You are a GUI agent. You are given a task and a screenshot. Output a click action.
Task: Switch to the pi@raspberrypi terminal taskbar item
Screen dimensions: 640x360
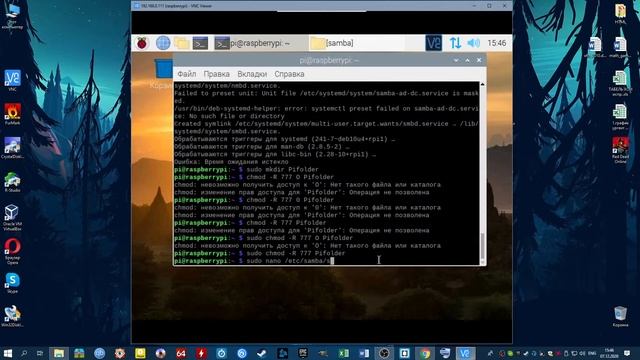(x=260, y=43)
